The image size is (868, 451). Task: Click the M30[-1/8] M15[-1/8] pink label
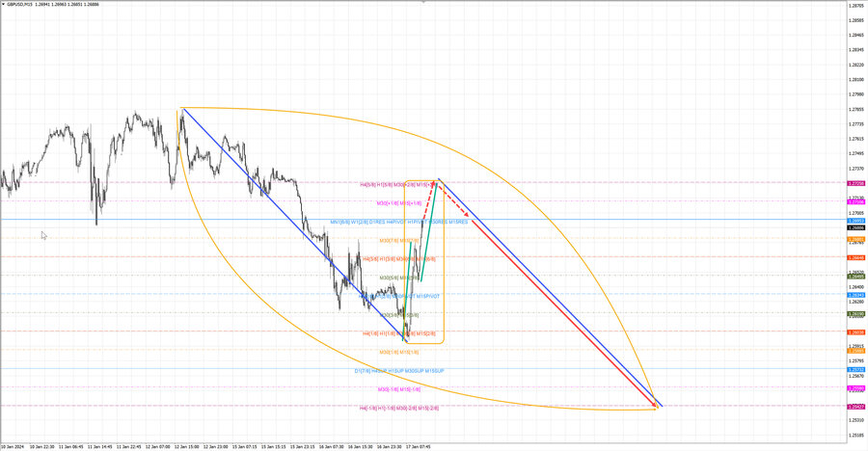[399, 389]
